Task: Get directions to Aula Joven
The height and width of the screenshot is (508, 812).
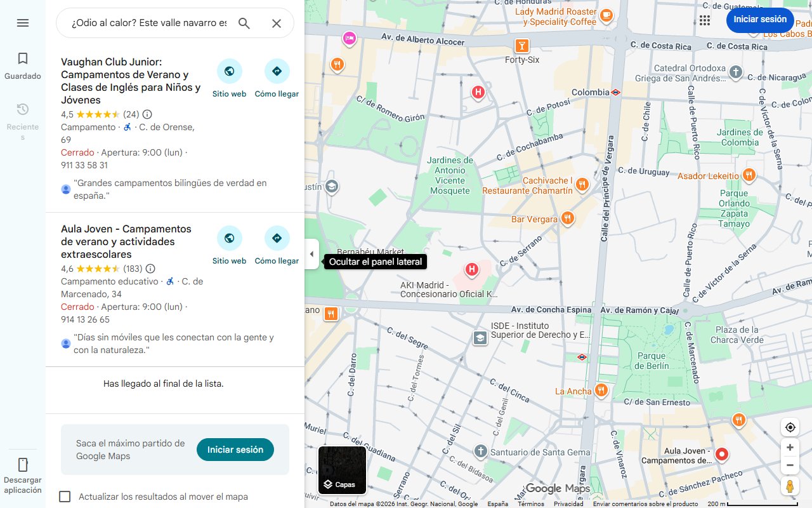Action: pyautogui.click(x=277, y=245)
